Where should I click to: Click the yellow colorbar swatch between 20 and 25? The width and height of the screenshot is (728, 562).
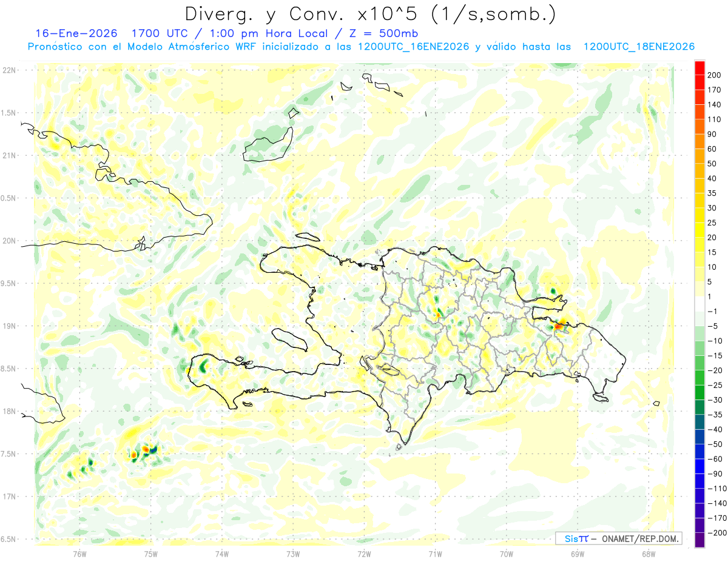click(699, 230)
